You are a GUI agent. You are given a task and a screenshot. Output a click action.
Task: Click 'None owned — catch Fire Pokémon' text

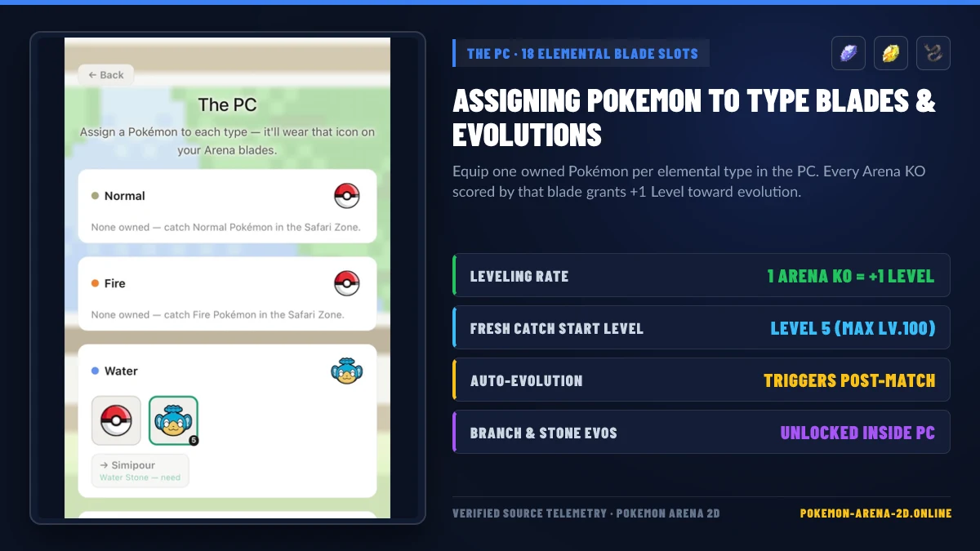218,314
